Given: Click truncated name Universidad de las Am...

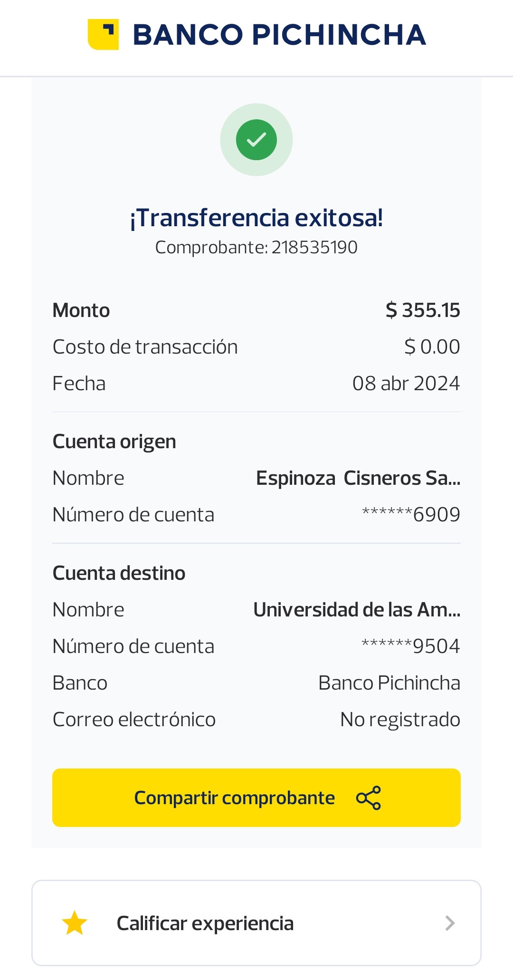Looking at the screenshot, I should [x=357, y=610].
